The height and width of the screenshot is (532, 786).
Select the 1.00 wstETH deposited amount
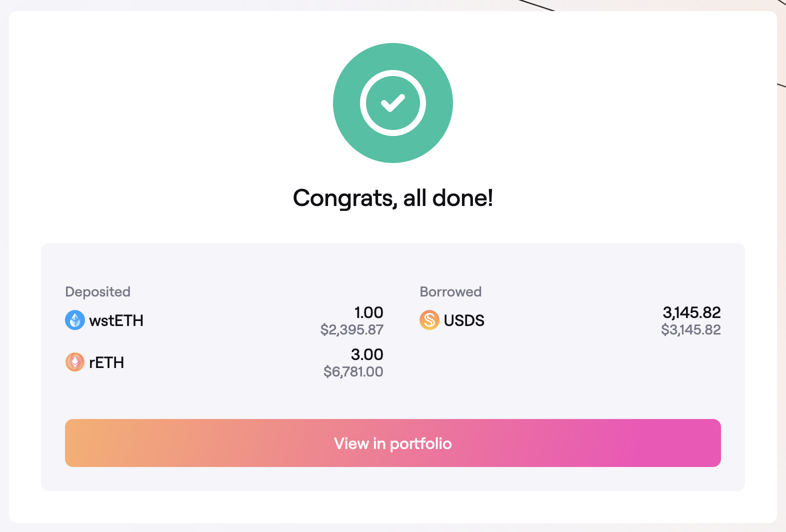pos(368,312)
